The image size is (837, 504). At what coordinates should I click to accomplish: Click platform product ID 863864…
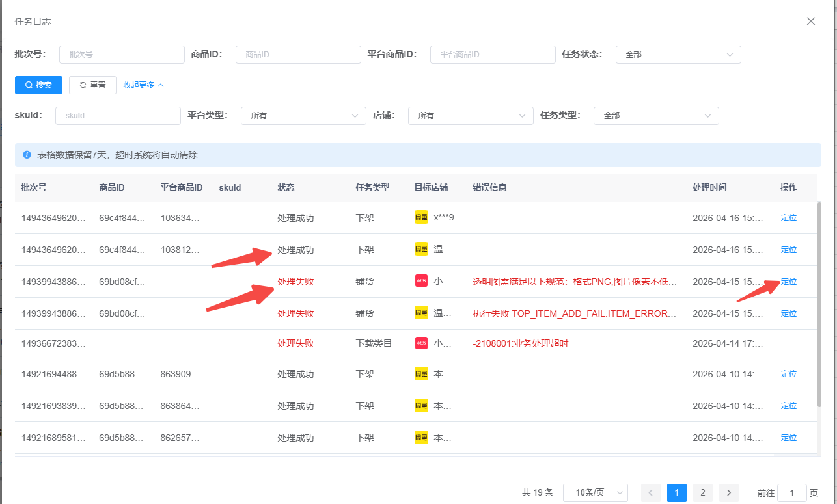[180, 406]
